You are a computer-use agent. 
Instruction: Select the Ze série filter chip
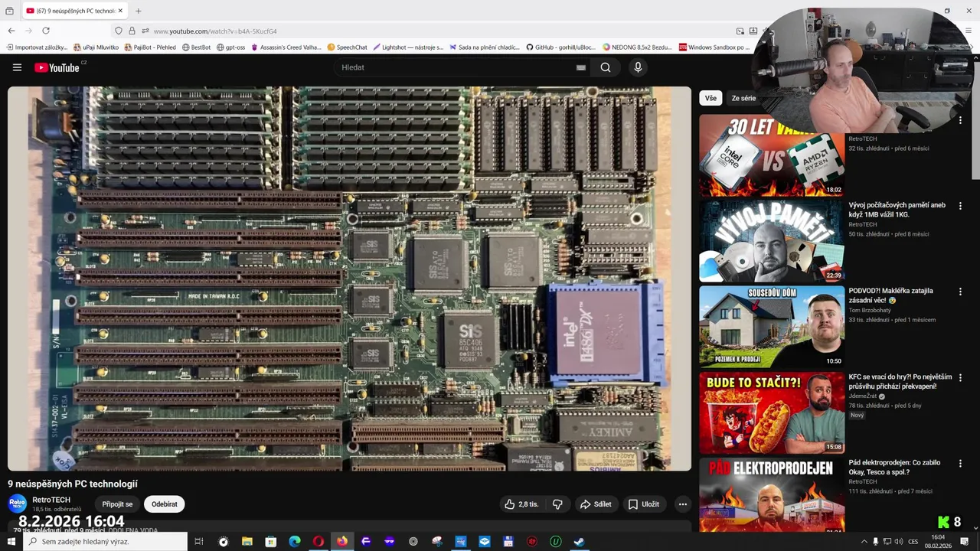click(743, 98)
